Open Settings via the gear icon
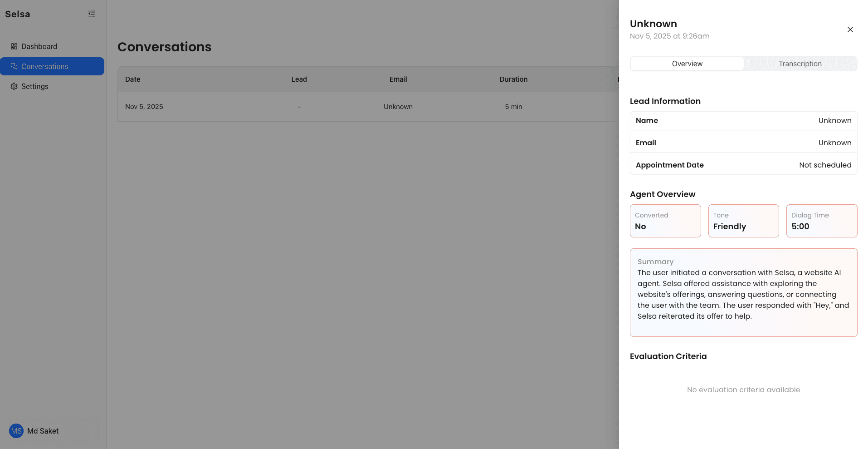 point(14,86)
